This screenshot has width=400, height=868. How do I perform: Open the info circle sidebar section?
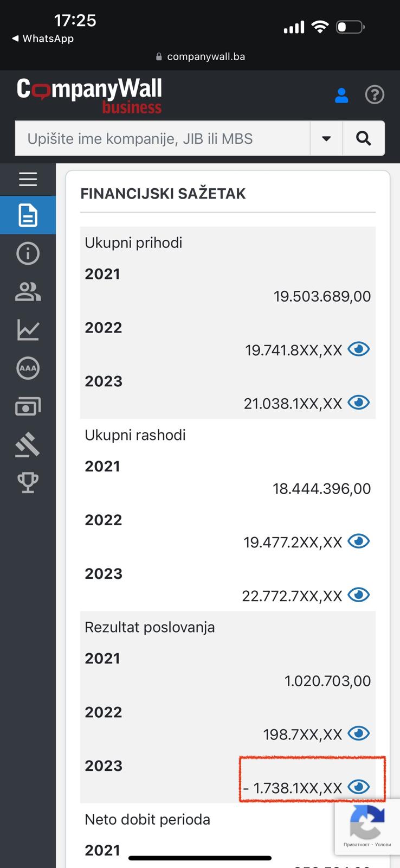28,253
